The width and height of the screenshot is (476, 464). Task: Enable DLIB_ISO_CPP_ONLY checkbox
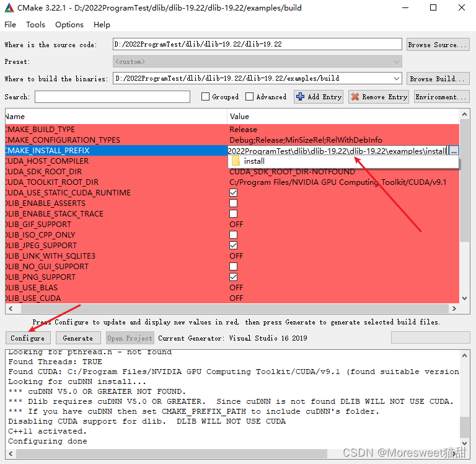click(234, 235)
